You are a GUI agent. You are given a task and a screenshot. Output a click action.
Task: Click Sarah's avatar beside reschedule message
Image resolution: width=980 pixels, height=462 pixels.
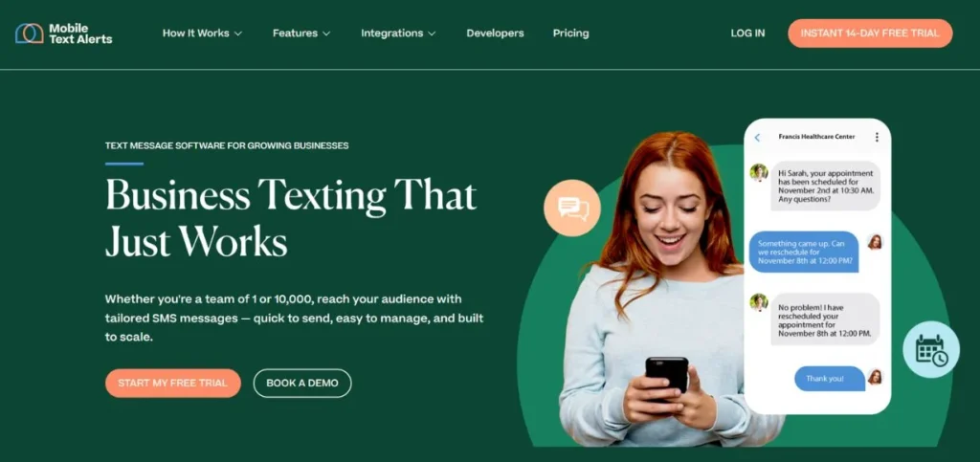(875, 242)
